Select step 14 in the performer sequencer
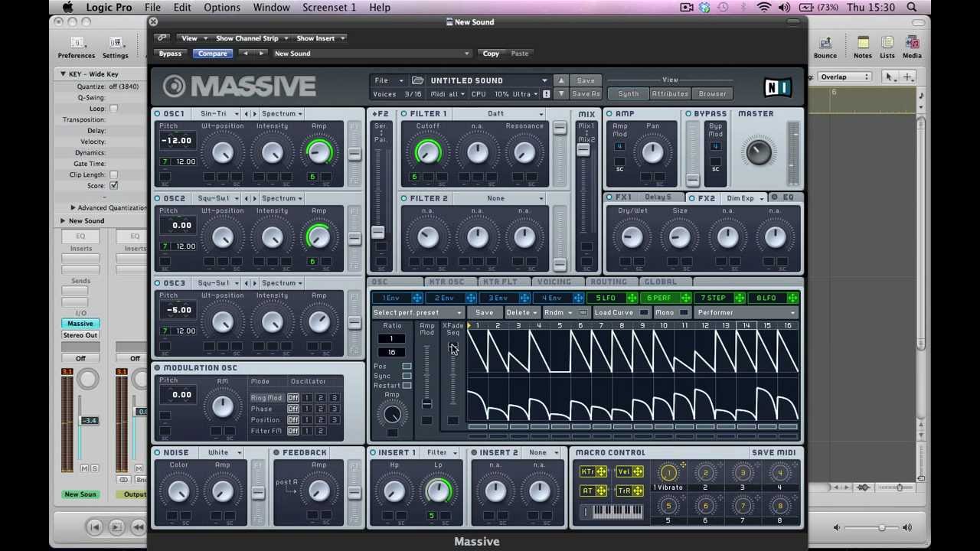This screenshot has width=980, height=551. pos(746,326)
